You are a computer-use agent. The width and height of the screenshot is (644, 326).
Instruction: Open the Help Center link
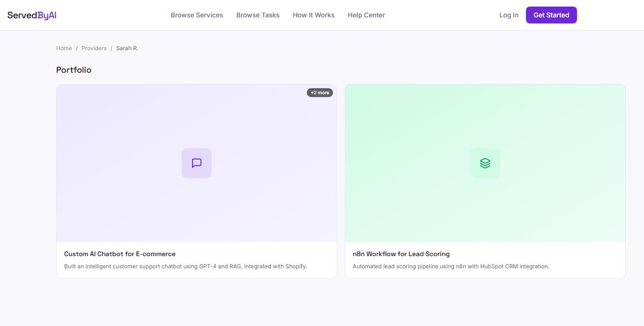click(x=366, y=15)
